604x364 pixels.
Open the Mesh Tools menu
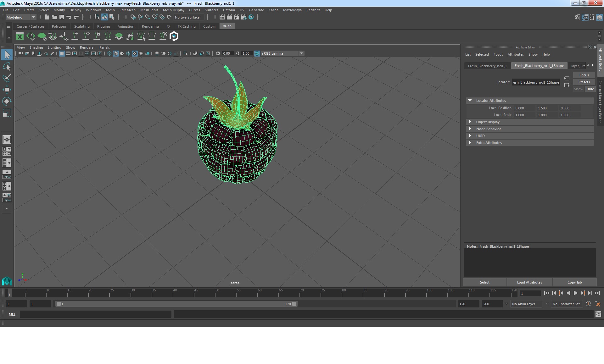click(x=149, y=10)
